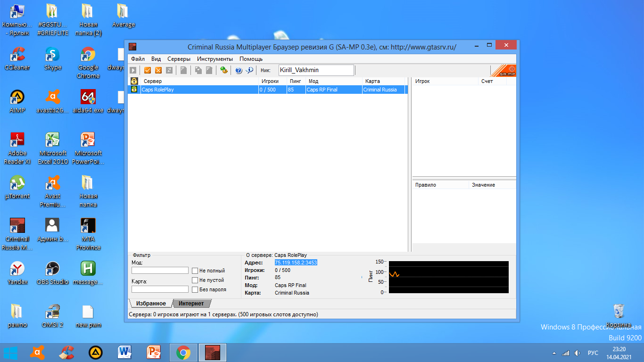The height and width of the screenshot is (362, 644).
Task: Click the orange checkmark Add Server icon
Action: [x=148, y=70]
